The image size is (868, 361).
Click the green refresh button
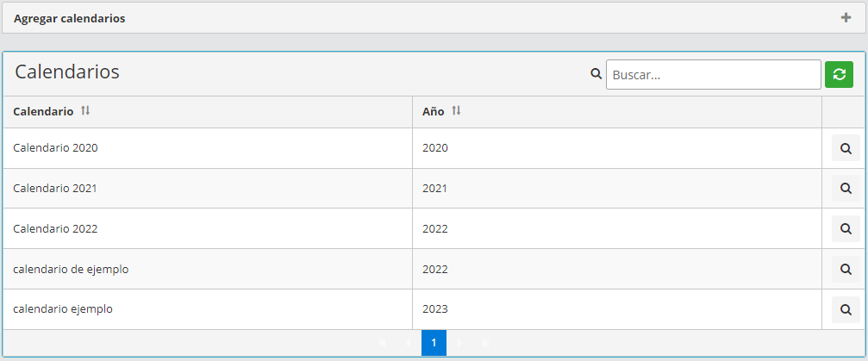coord(839,74)
